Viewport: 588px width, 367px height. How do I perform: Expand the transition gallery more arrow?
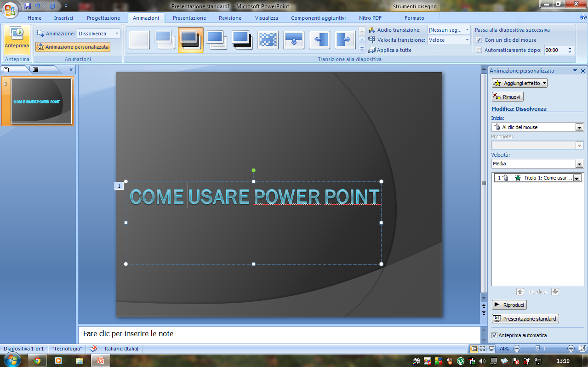click(x=362, y=49)
